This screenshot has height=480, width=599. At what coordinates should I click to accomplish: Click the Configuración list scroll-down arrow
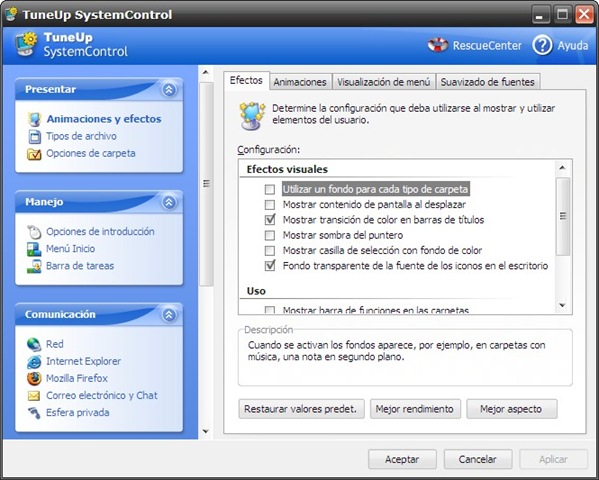[x=562, y=305]
